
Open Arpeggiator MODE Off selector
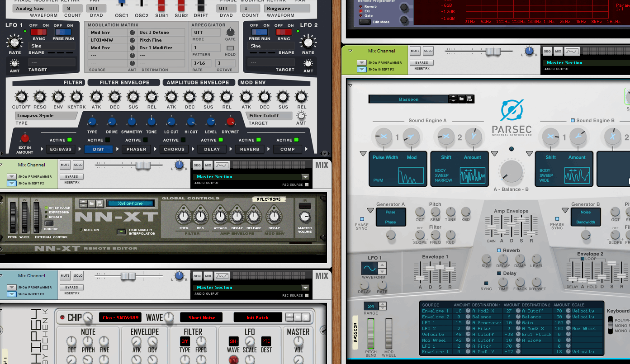point(206,33)
